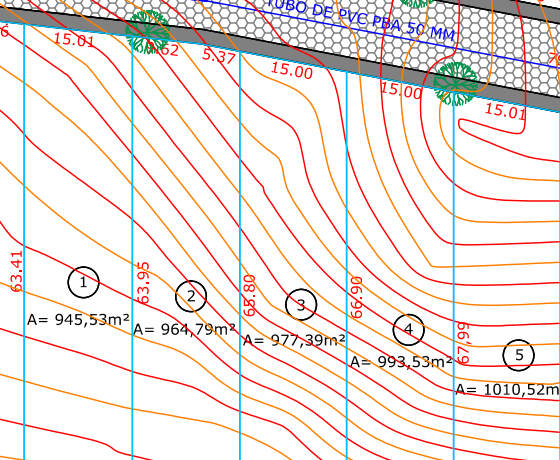Click the side dimension 63.95
The height and width of the screenshot is (460, 560).
coord(143,283)
